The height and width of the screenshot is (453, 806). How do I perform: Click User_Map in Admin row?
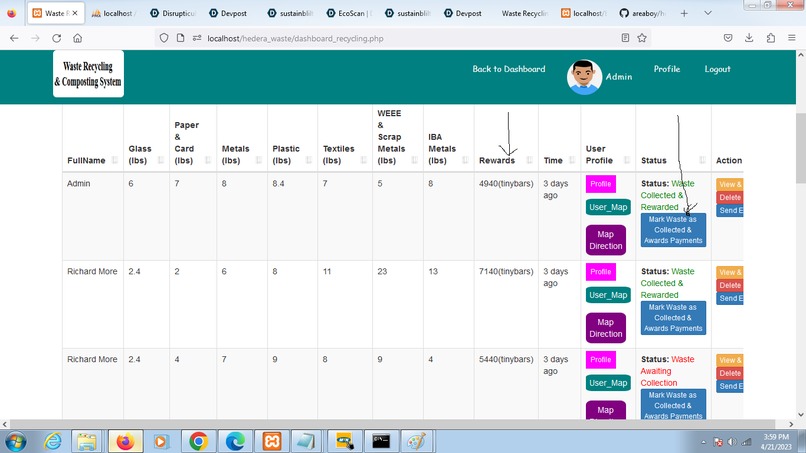coord(608,207)
